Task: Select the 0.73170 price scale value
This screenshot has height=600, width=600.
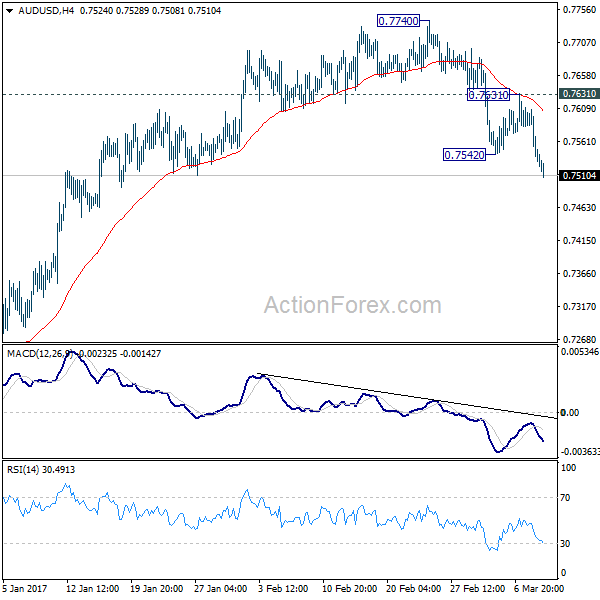Action: pos(579,307)
